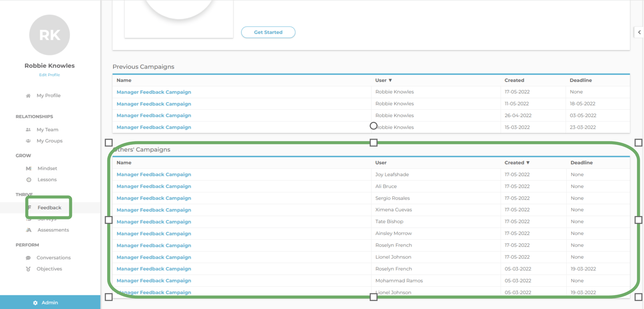
Task: Click the group icon beside My Groups
Action: (28, 141)
